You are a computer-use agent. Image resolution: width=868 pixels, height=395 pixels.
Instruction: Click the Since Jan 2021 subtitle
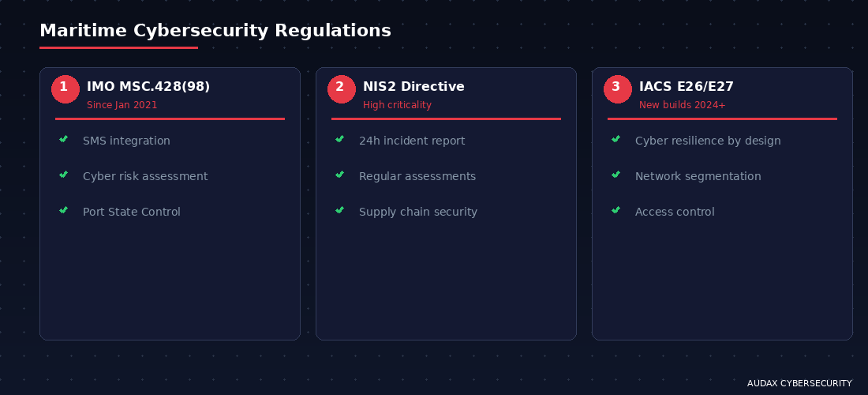[x=122, y=105]
